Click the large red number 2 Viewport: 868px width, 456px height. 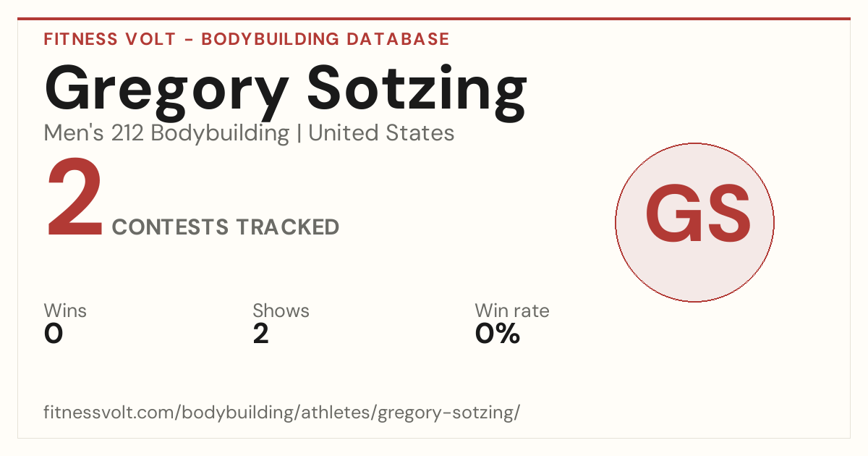(75, 199)
